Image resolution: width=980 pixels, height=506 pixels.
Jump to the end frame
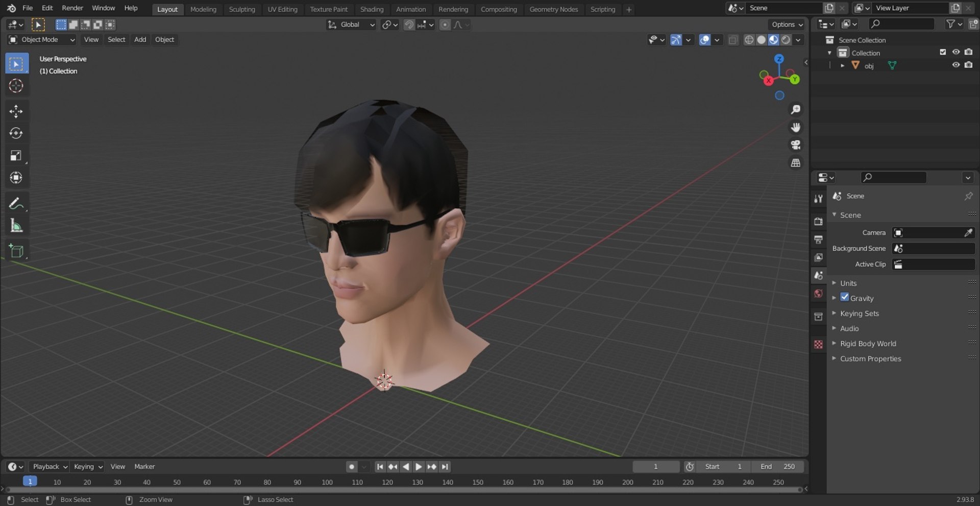445,467
